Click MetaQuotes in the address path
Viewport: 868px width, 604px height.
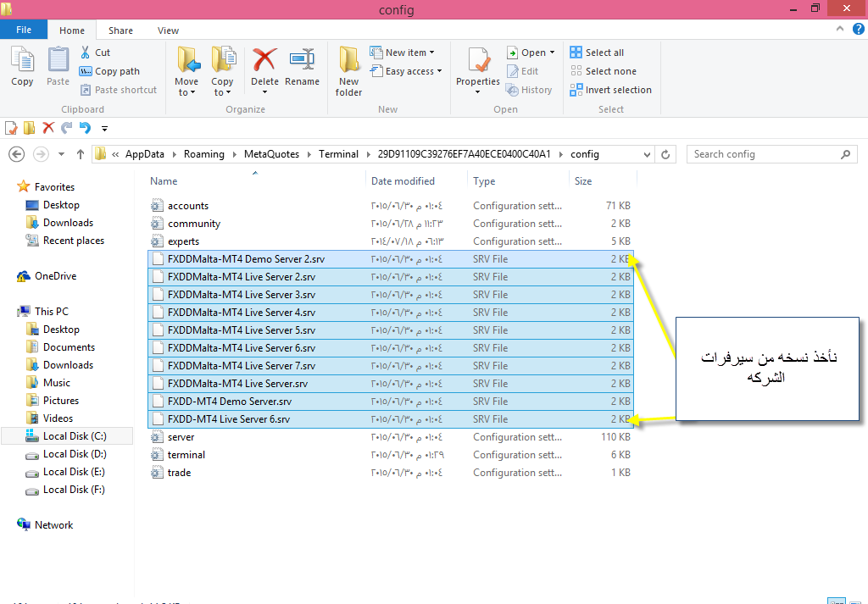click(x=271, y=154)
